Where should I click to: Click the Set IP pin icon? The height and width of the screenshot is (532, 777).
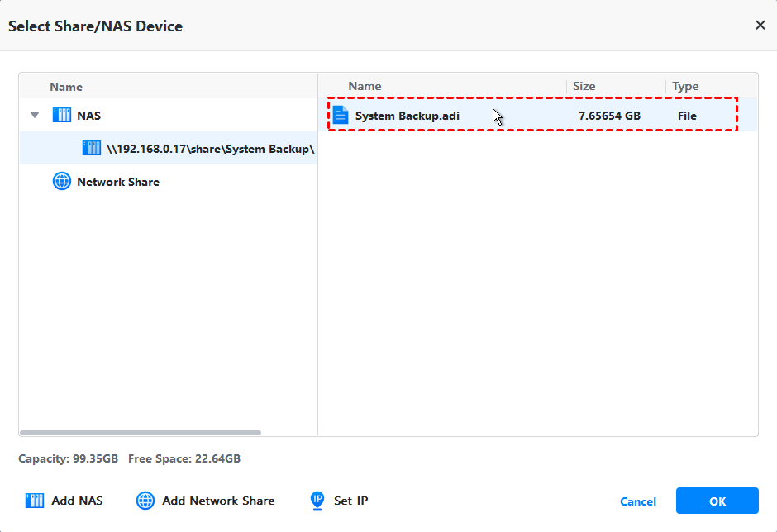coord(317,501)
